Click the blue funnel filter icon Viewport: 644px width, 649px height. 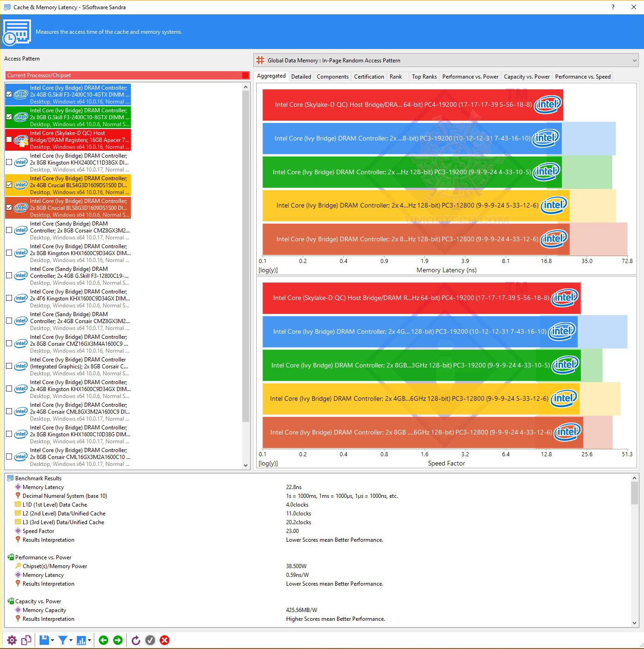[x=63, y=640]
